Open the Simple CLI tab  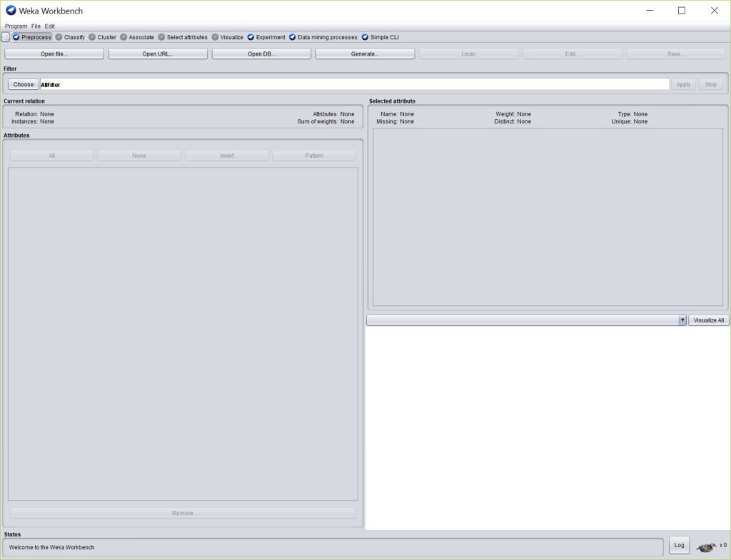380,37
